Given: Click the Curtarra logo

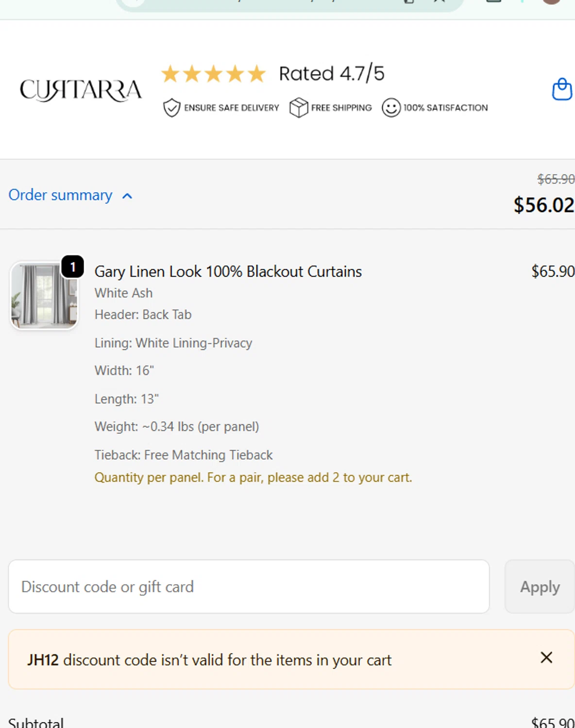Looking at the screenshot, I should (x=81, y=90).
